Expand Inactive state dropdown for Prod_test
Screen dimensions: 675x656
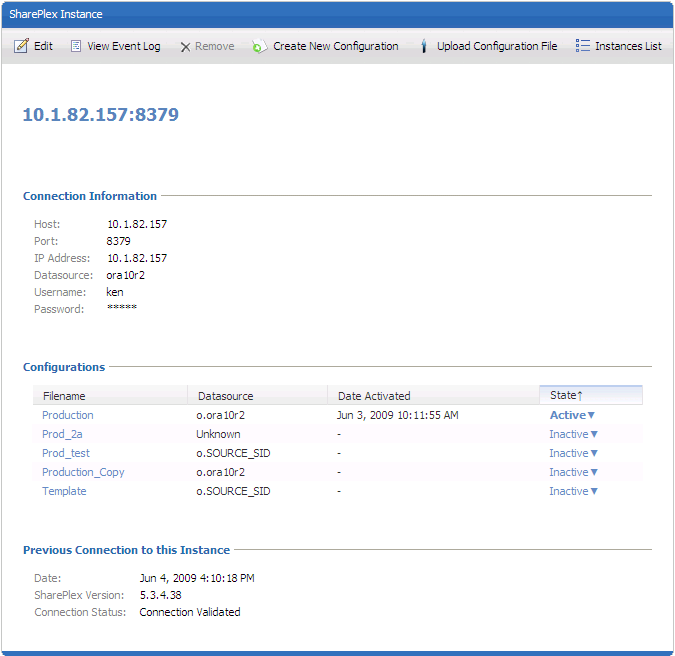coord(573,453)
